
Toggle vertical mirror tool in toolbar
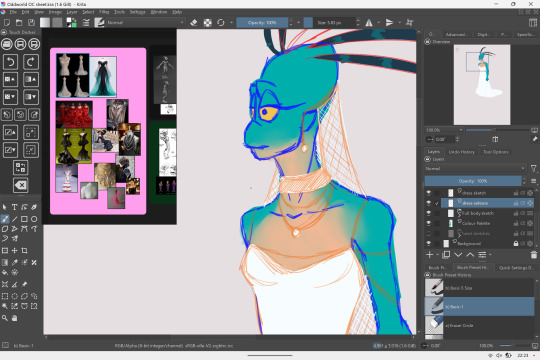point(390,23)
